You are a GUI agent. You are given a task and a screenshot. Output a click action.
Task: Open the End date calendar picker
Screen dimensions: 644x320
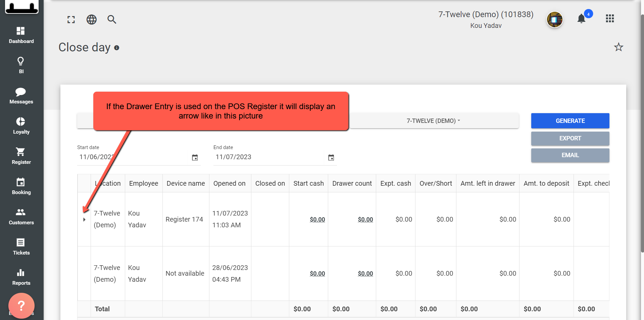click(x=331, y=157)
